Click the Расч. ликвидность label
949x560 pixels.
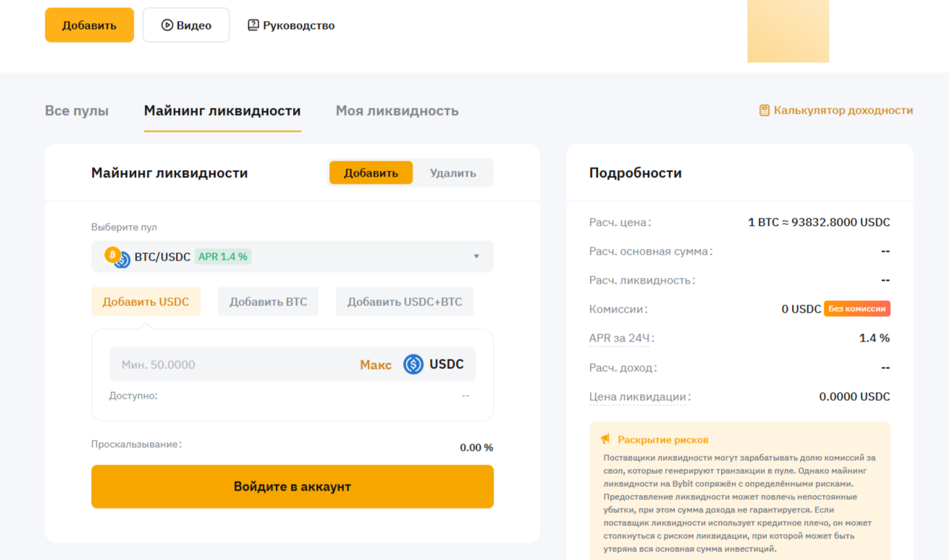point(642,280)
